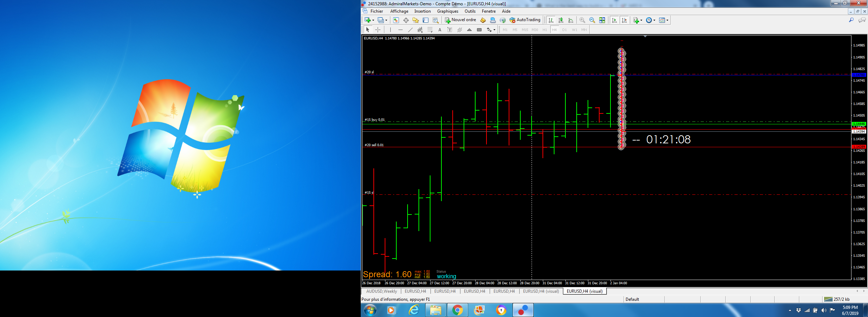Open the Profiles toolbar icon
The height and width of the screenshot is (317, 868).
[380, 20]
